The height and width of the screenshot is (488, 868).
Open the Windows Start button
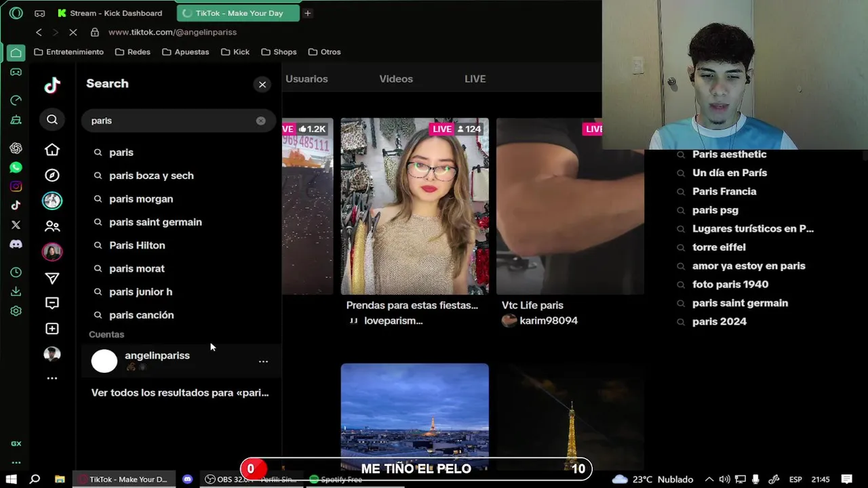tap(11, 479)
